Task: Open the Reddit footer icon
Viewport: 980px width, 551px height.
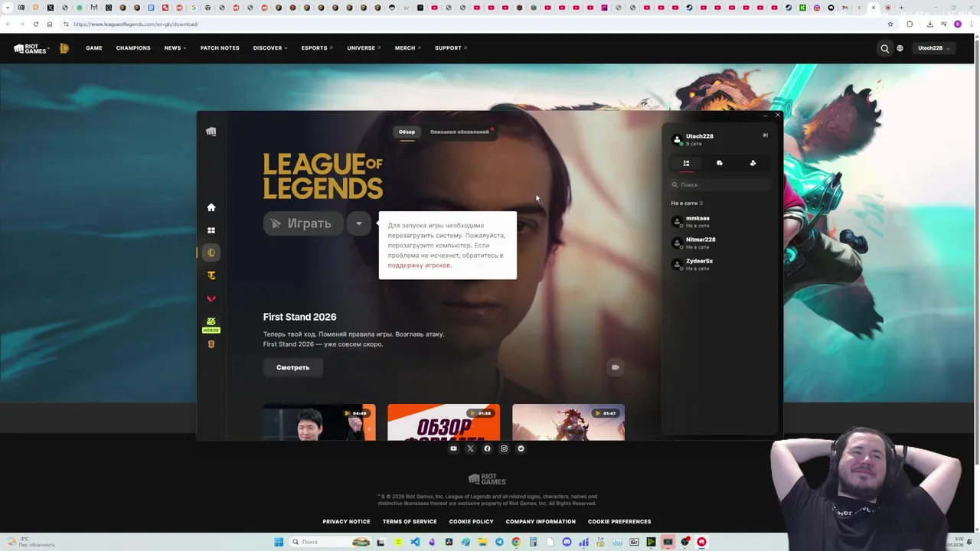Action: click(521, 448)
